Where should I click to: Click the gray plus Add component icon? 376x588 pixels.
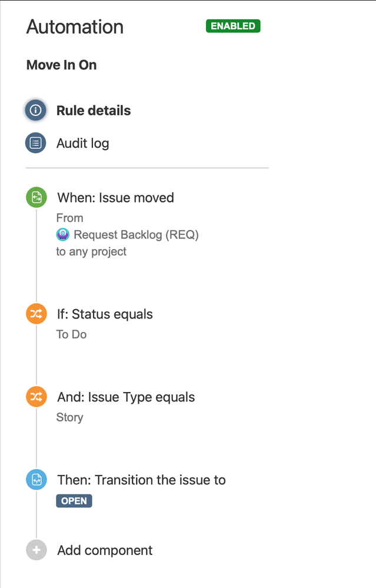(x=36, y=550)
